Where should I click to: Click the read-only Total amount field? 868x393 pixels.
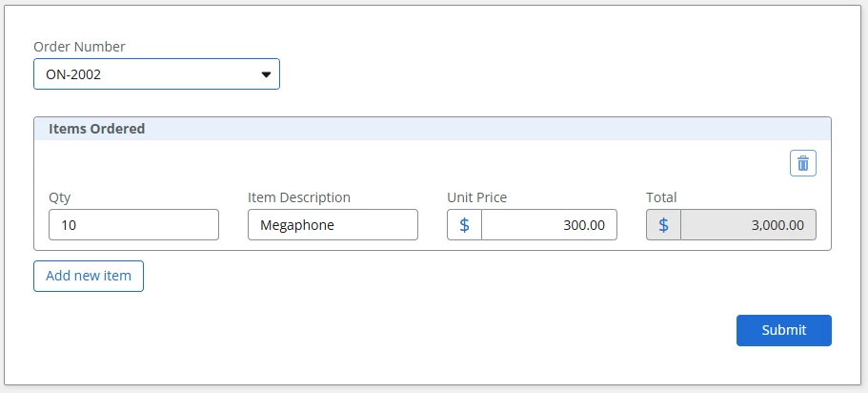point(748,225)
